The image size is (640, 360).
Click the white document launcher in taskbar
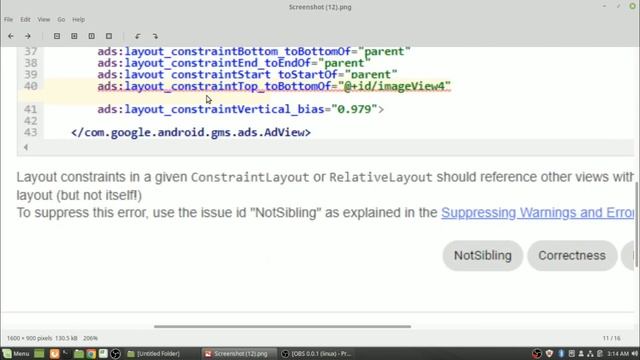tap(103, 353)
